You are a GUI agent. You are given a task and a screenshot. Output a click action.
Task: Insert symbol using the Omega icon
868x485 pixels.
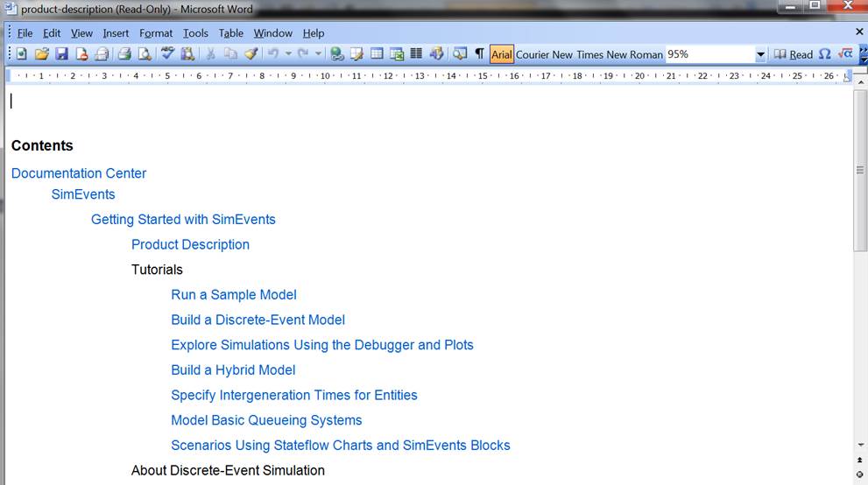(825, 53)
